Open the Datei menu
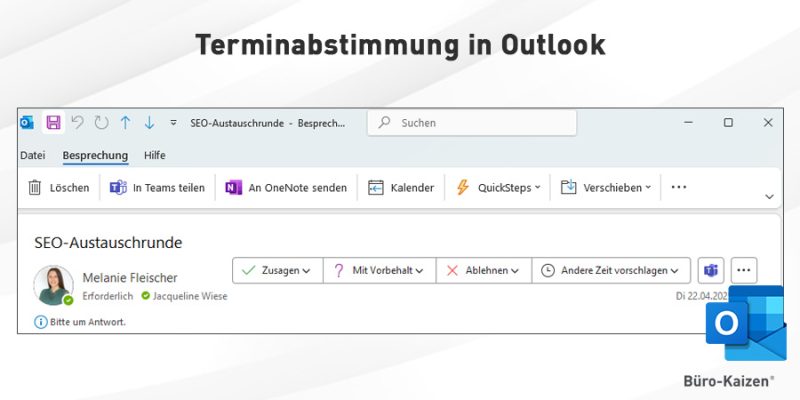The height and width of the screenshot is (400, 800). [x=33, y=155]
